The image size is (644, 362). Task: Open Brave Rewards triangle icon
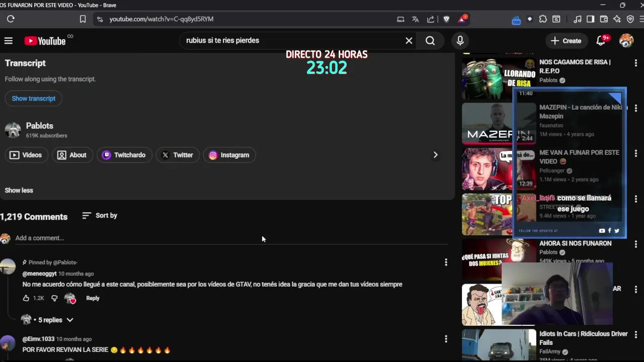click(462, 19)
